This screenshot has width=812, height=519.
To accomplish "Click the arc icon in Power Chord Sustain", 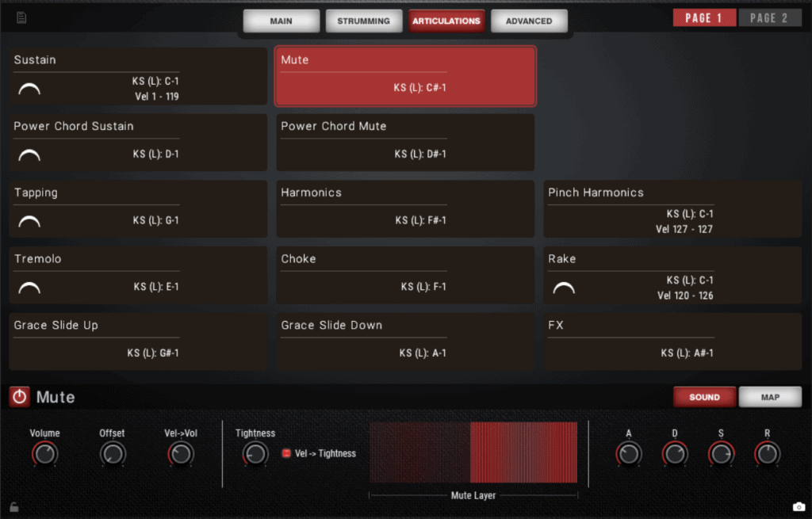I will (x=29, y=156).
